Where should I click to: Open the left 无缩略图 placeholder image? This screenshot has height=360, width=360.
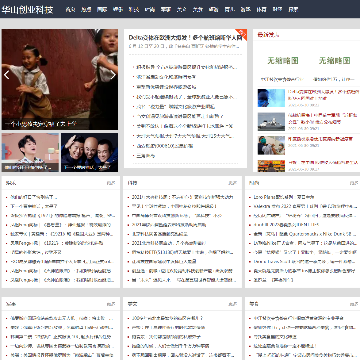[x=283, y=61]
